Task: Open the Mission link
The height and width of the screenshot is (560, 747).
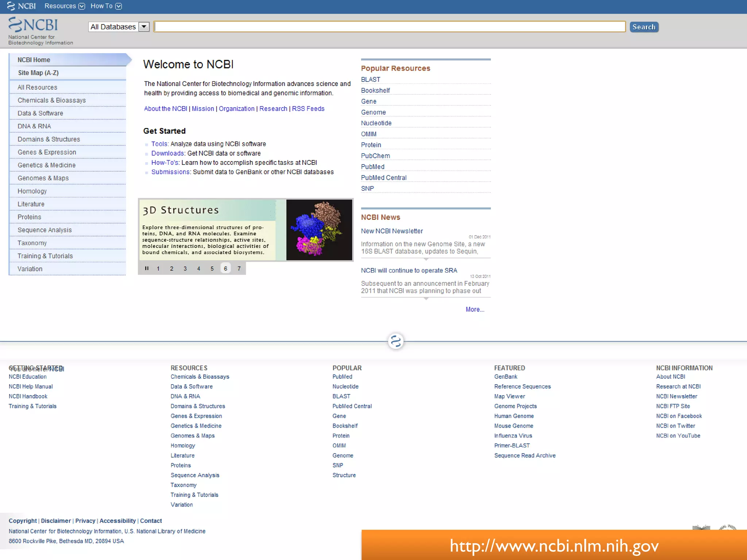Action: tap(203, 109)
